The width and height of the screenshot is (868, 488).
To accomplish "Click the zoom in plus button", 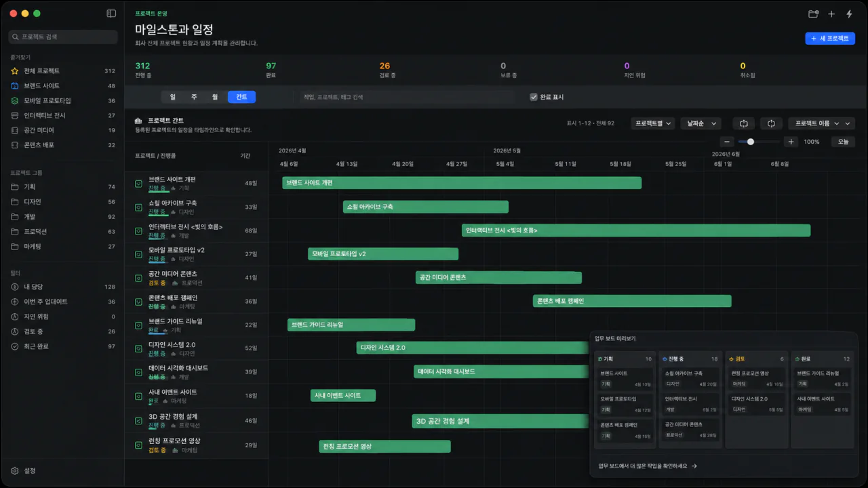I will coord(791,142).
